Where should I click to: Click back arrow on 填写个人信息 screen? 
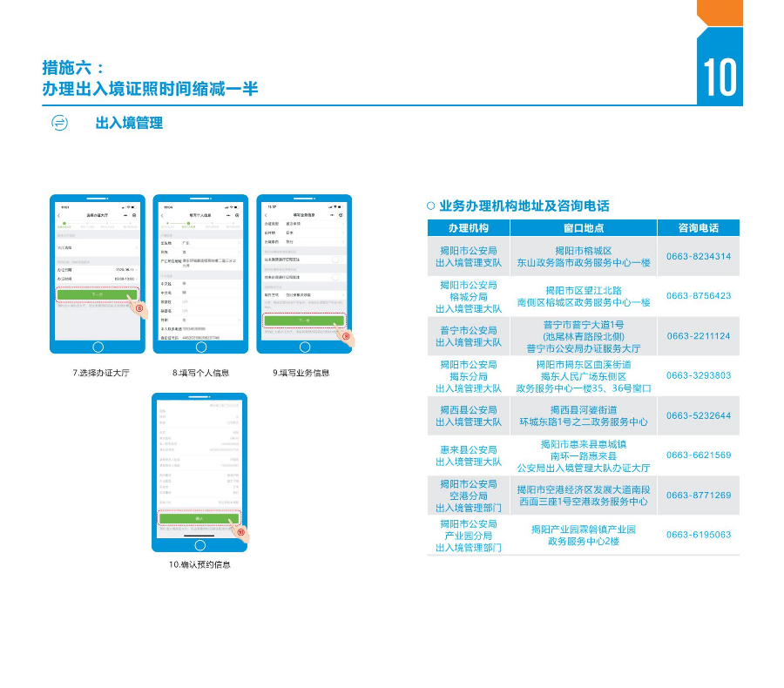tap(161, 215)
